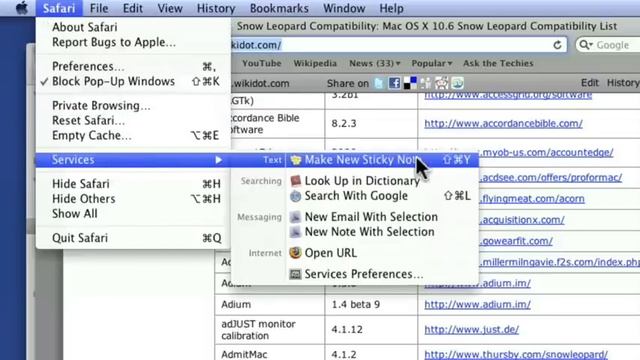Viewport: 640px width, 360px height.
Task: Choose Show All
Action: [x=133, y=213]
